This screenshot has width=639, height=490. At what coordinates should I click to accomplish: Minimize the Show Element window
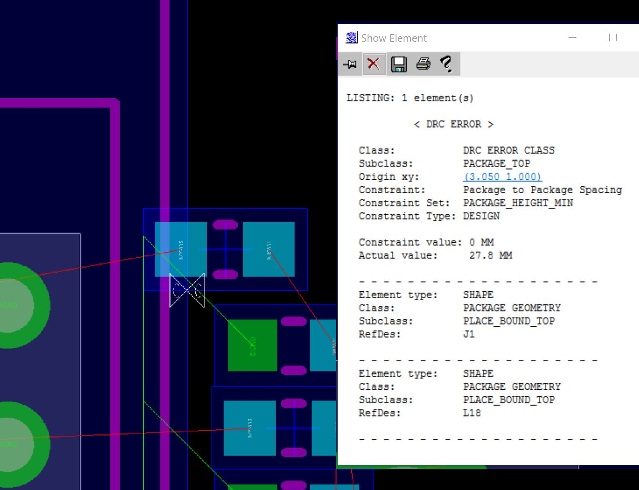572,38
